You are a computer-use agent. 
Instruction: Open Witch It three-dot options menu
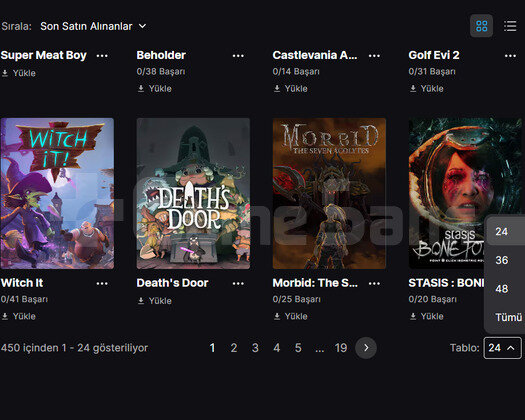(102, 284)
